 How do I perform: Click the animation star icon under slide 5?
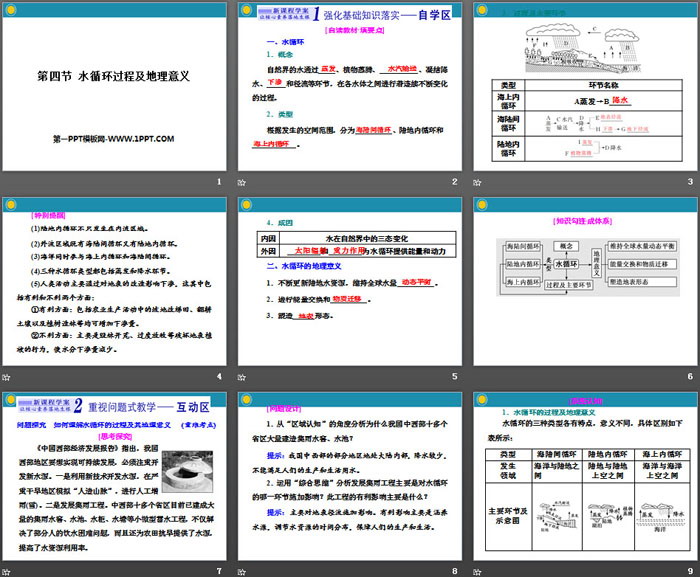(242, 377)
